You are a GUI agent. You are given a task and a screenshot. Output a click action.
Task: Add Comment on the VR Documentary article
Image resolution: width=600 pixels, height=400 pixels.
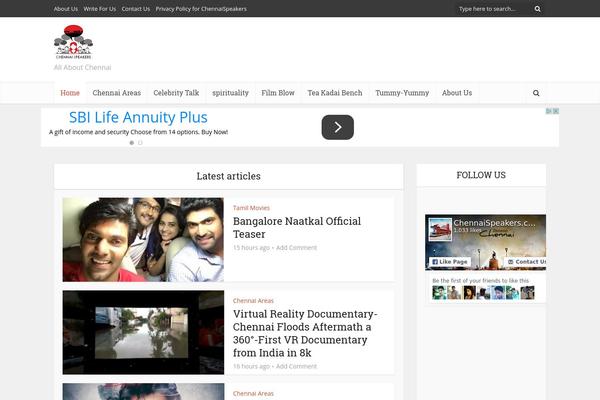pyautogui.click(x=297, y=366)
